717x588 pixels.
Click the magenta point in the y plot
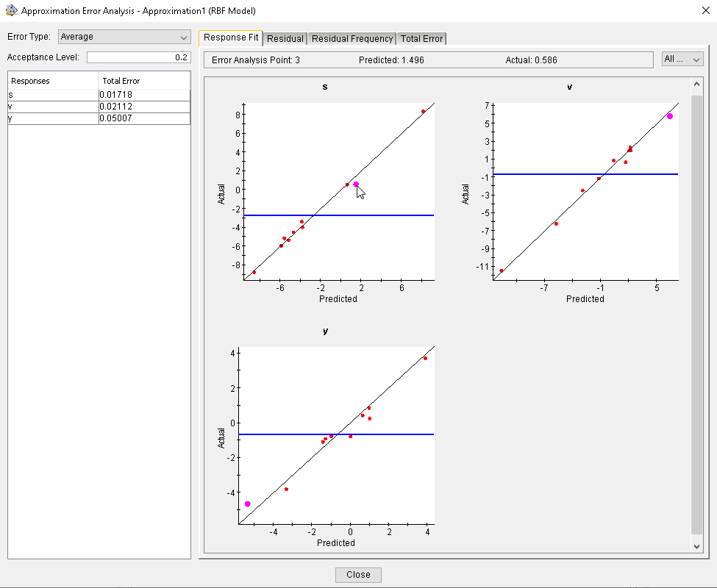coord(248,503)
